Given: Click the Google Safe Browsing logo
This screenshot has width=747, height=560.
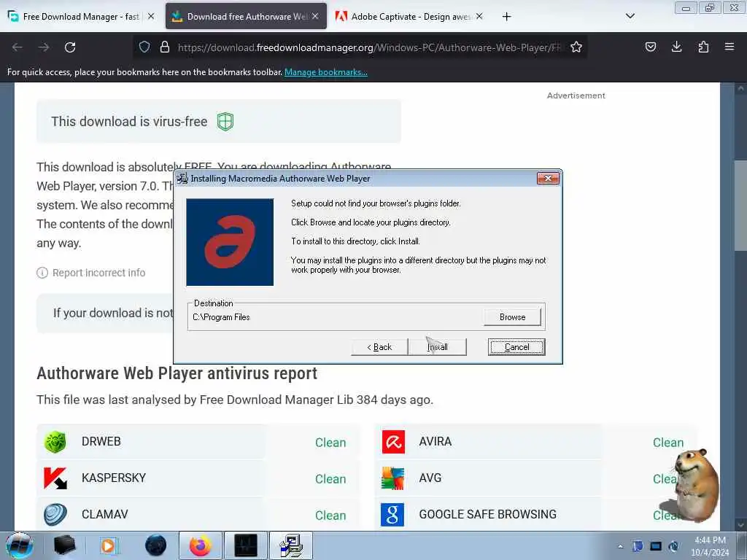Looking at the screenshot, I should [392, 514].
